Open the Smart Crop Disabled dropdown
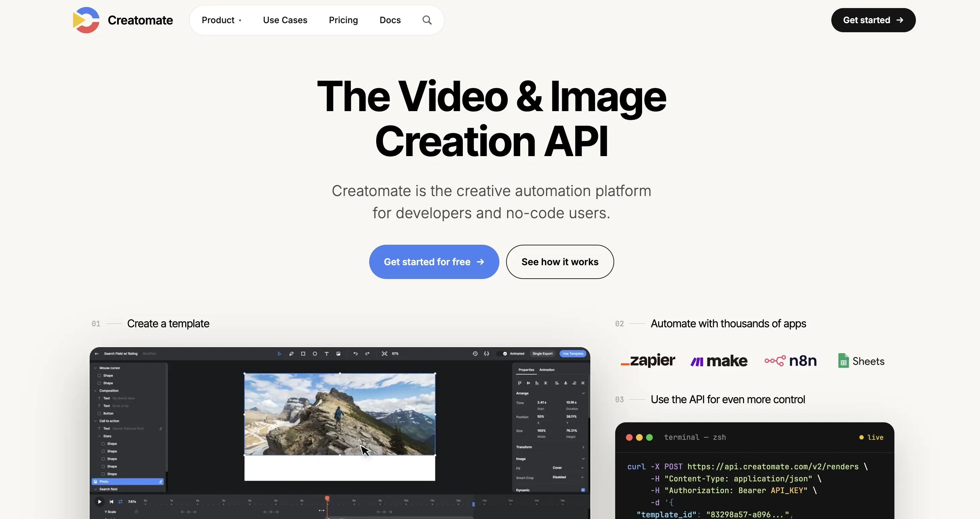Screen dimensions: 980x519 (567, 477)
